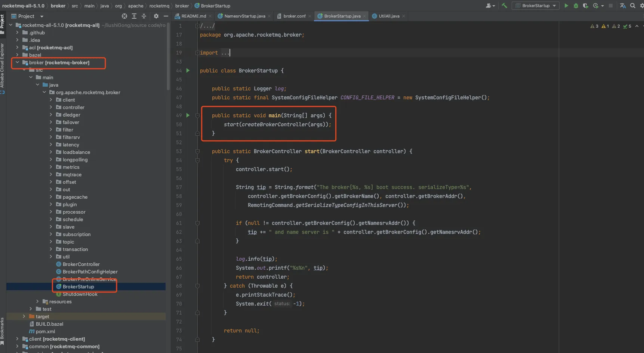The image size is (644, 353).
Task: Start debugging with the bug icon
Action: point(576,6)
